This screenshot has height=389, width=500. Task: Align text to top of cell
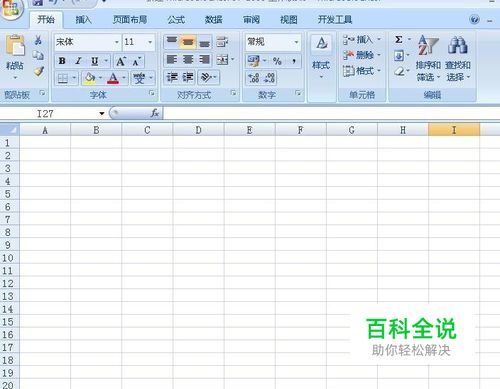click(x=172, y=41)
